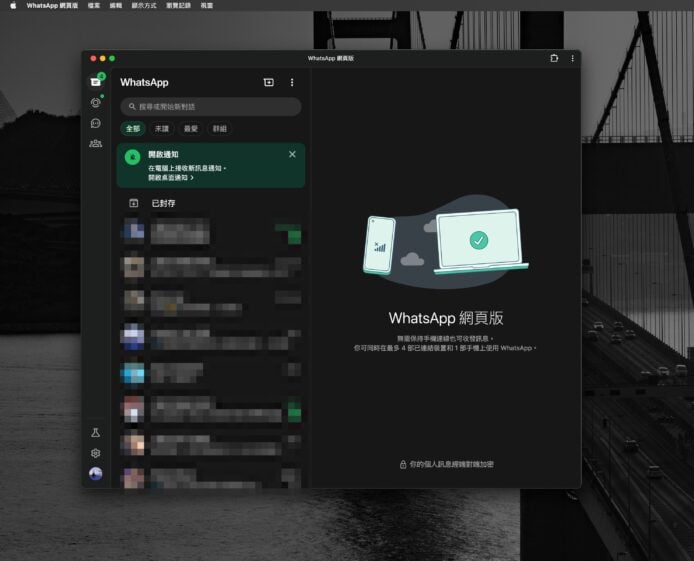Viewport: 694px width, 561px height.
Task: Open the Communities icon in the sidebar
Action: pyautogui.click(x=95, y=144)
